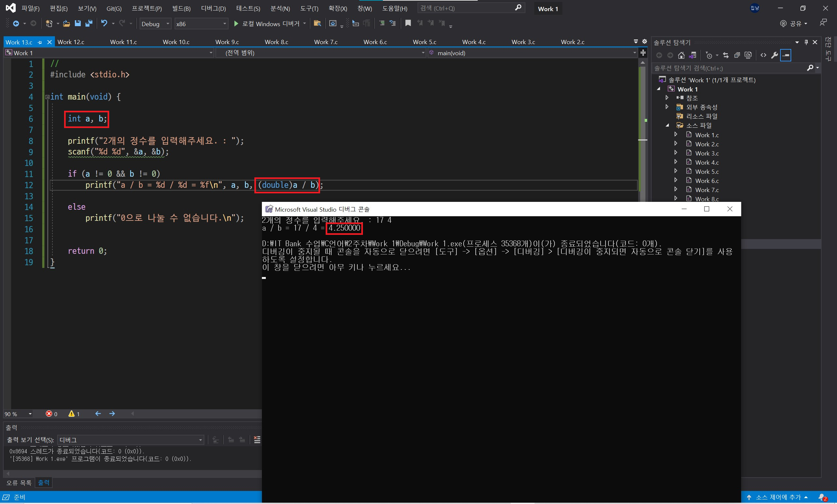The image size is (837, 504).
Task: Toggle pin on Work 13.c tab
Action: [40, 42]
